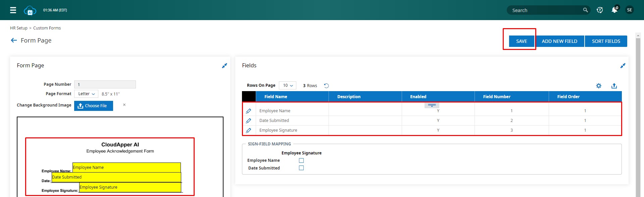
Task: Open the Page Format Letter dropdown
Action: pos(86,94)
